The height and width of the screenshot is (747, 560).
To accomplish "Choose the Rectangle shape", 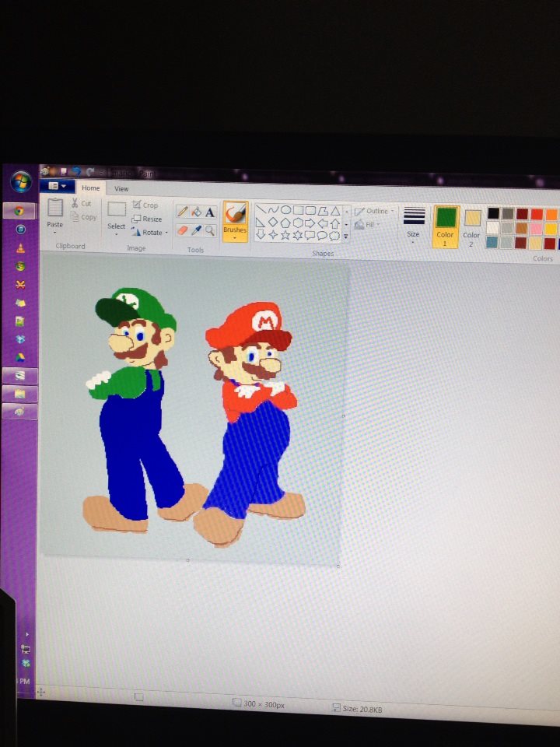I will [298, 210].
